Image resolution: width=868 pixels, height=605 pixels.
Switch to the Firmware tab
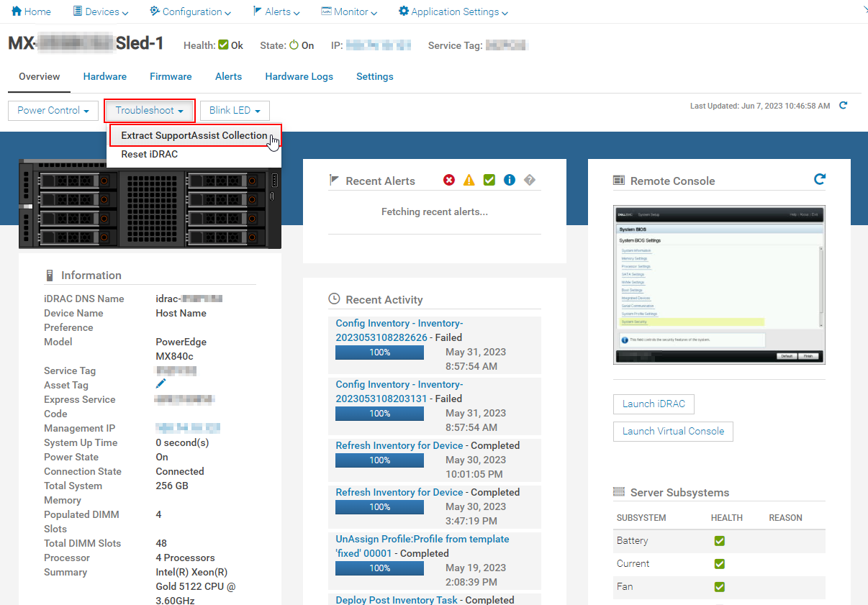pos(171,76)
